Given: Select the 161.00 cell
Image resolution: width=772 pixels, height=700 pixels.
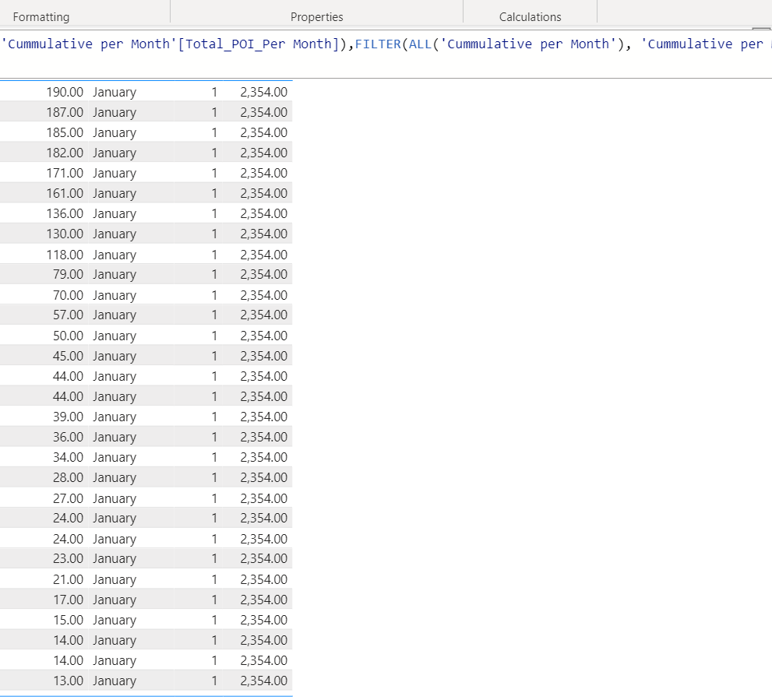Looking at the screenshot, I should click(65, 193).
